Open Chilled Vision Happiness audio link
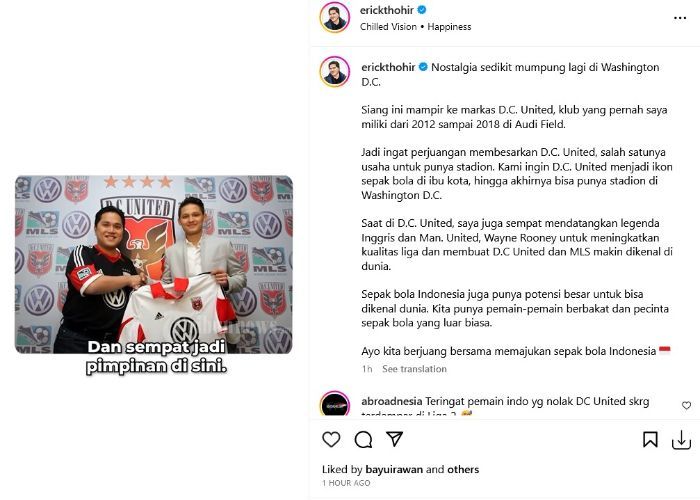The image size is (700, 500). pos(416,27)
